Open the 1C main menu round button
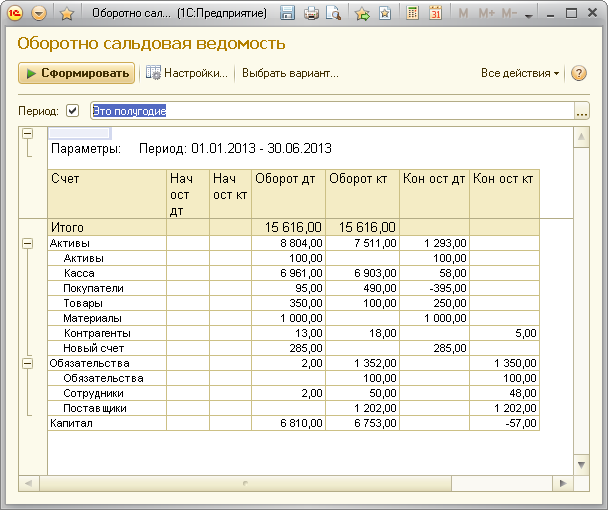This screenshot has height=510, width=608. tap(39, 14)
